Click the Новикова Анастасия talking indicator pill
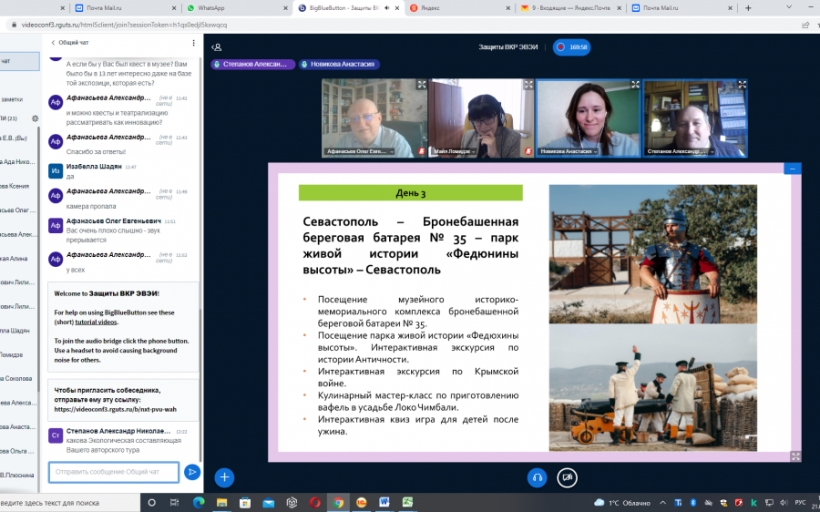Image resolution: width=820 pixels, height=512 pixels. (339, 64)
